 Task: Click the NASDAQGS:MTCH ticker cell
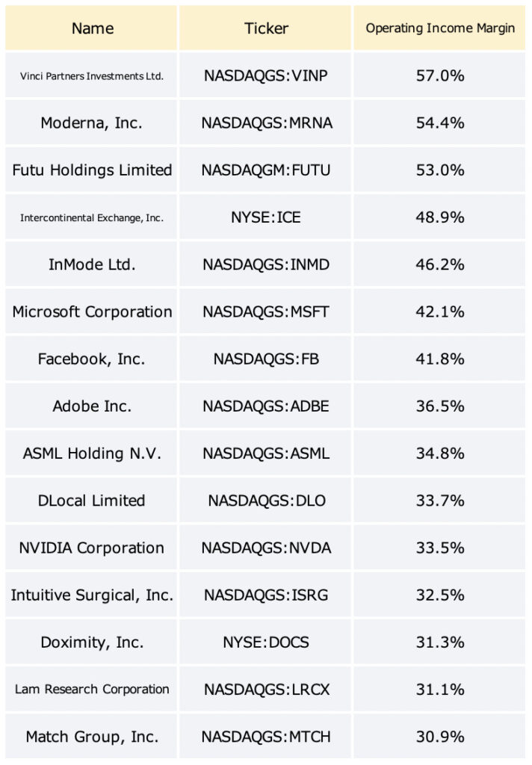(x=265, y=737)
